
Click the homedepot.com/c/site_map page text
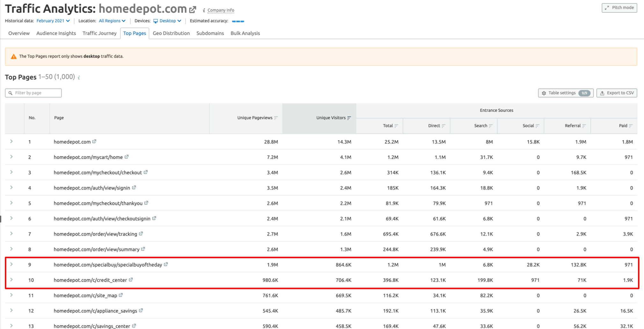pos(85,295)
